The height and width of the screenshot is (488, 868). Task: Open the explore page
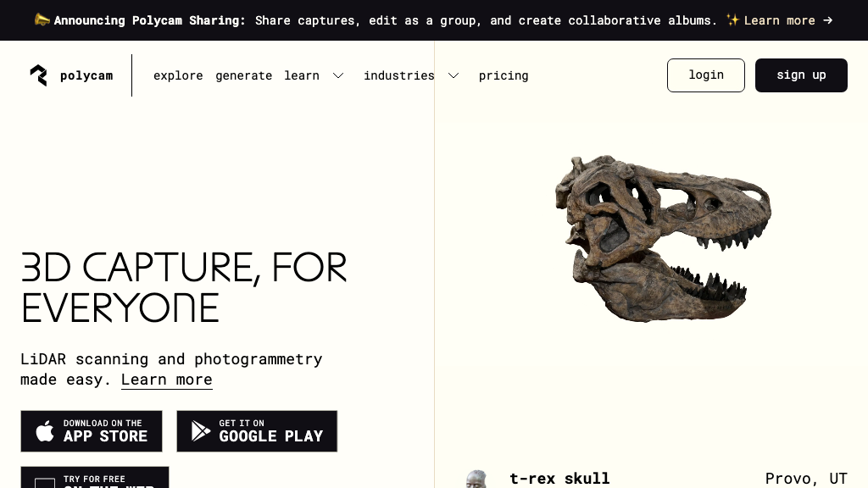(178, 75)
